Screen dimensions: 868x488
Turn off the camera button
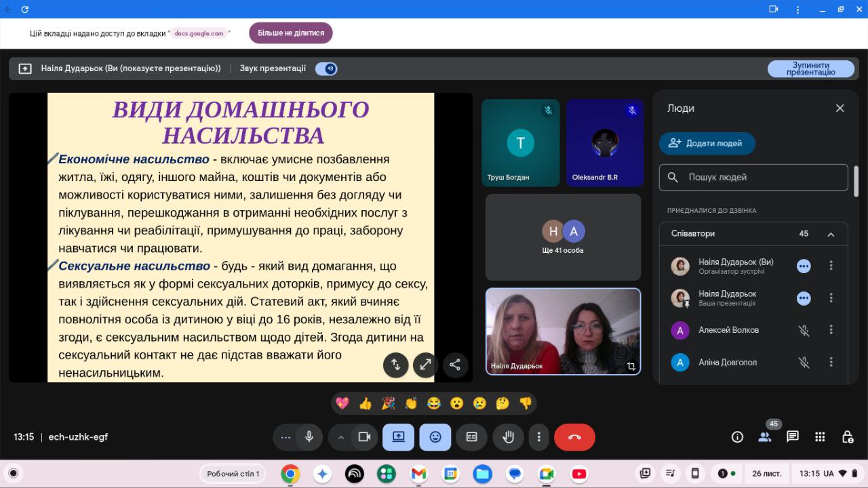point(364,437)
